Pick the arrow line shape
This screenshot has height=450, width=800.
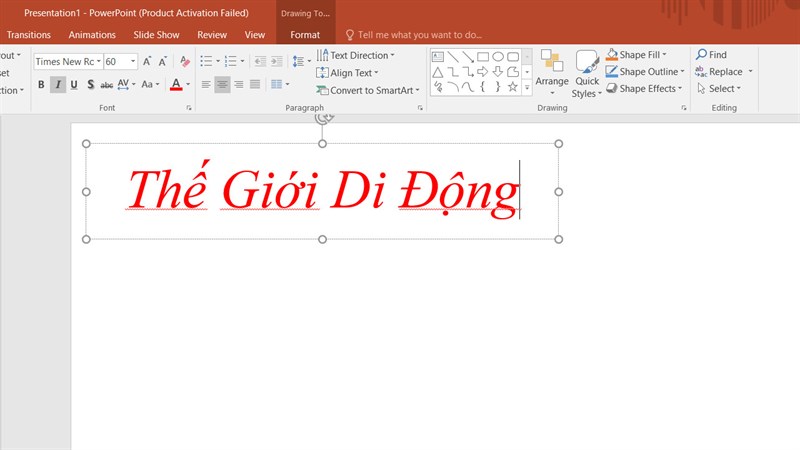(x=468, y=57)
